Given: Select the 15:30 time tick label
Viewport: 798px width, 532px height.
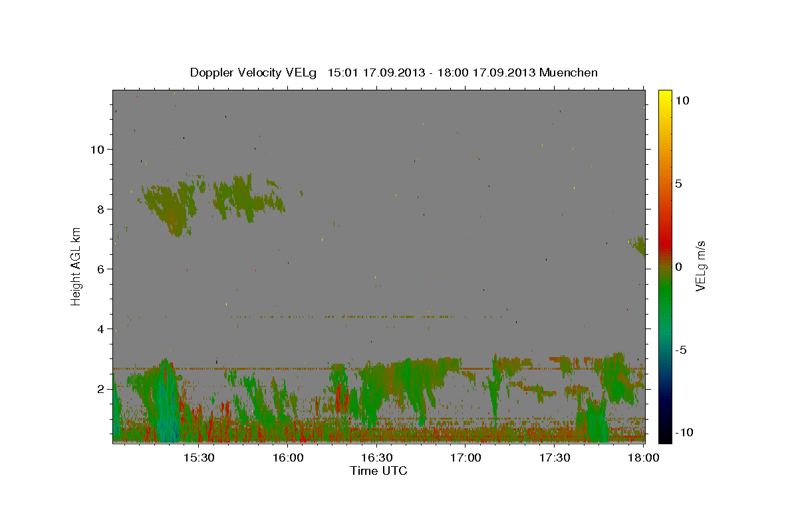Looking at the screenshot, I should click(198, 458).
